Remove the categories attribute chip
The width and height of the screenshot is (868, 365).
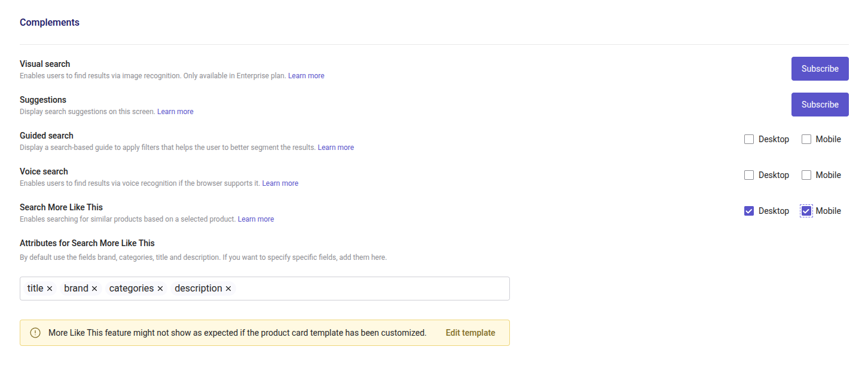(x=160, y=288)
